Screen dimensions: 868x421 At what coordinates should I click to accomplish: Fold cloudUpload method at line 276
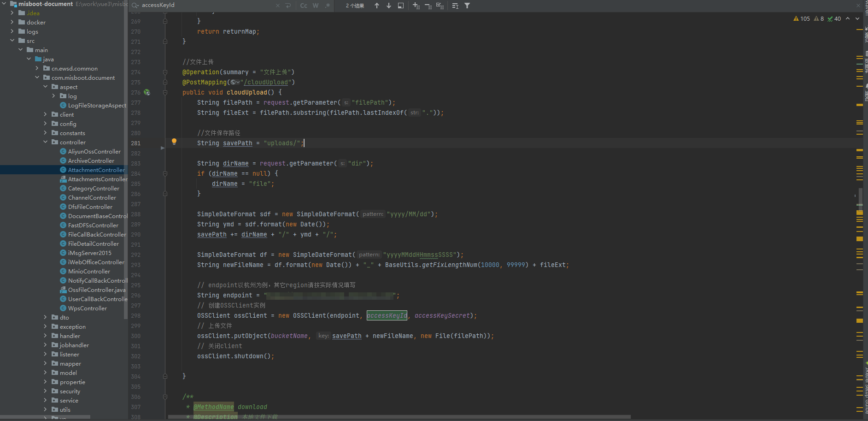pyautogui.click(x=165, y=93)
